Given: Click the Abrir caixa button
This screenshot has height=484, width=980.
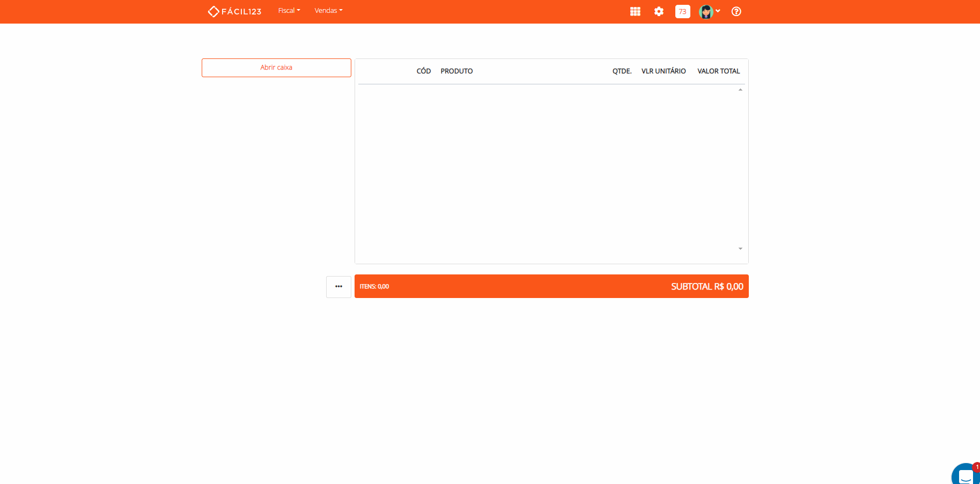Looking at the screenshot, I should [276, 68].
